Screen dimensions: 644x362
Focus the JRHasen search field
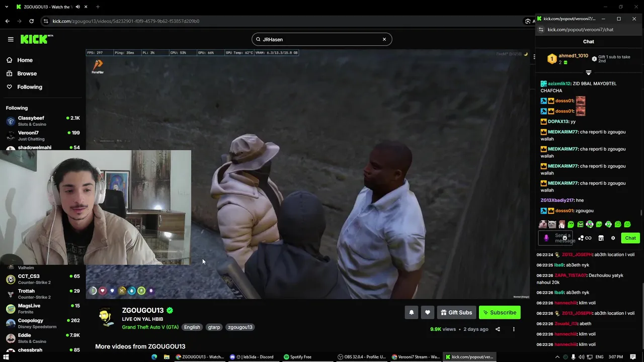321,39
